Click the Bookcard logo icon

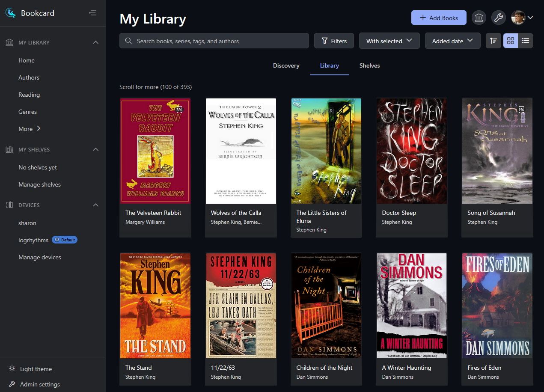[11, 13]
